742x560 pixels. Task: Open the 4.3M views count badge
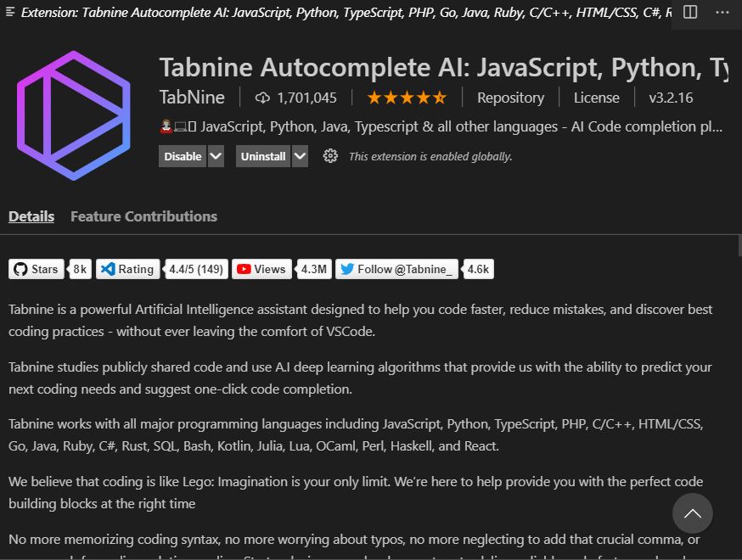[314, 269]
